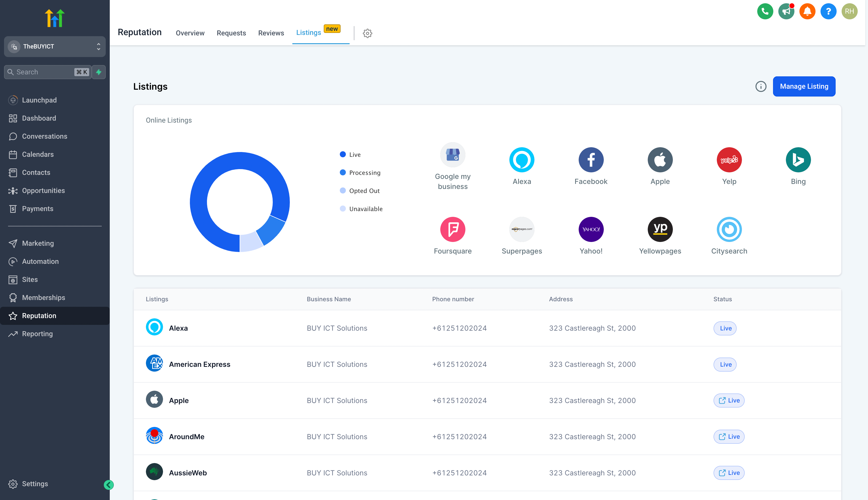Switch to the Listings tab
This screenshot has height=500, width=868.
pyautogui.click(x=308, y=33)
